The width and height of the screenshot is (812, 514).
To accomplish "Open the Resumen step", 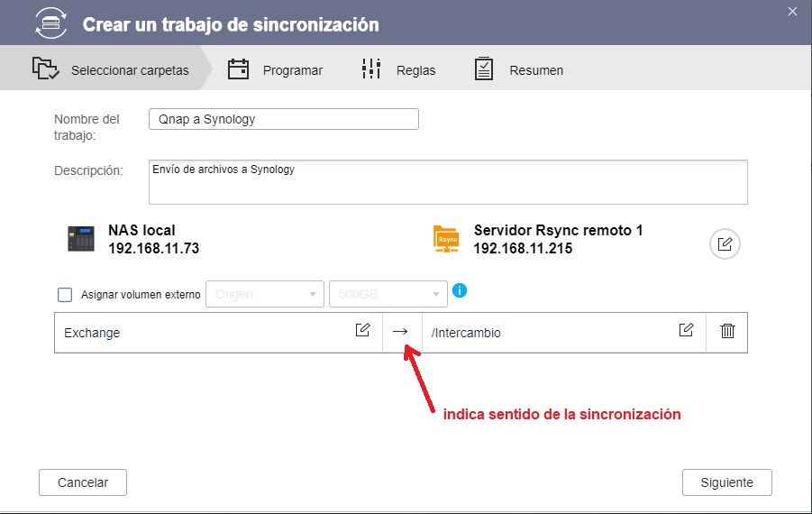I will [x=518, y=70].
